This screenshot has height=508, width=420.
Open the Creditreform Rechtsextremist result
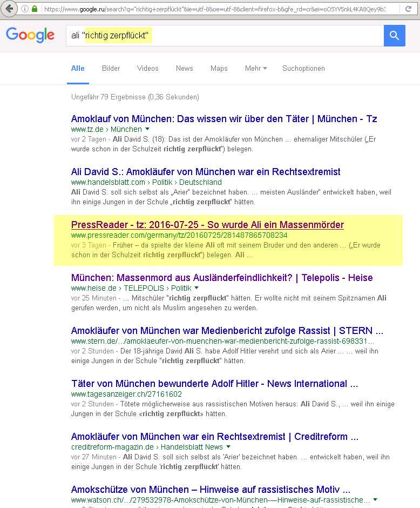pyautogui.click(x=215, y=437)
